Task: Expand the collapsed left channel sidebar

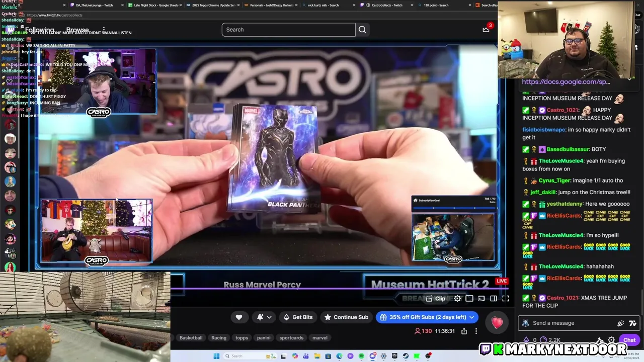Action: (10, 47)
